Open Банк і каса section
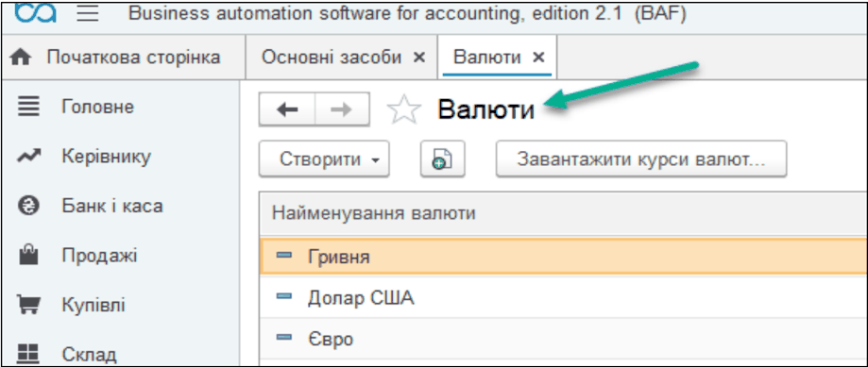Image resolution: width=868 pixels, height=367 pixels. click(111, 207)
